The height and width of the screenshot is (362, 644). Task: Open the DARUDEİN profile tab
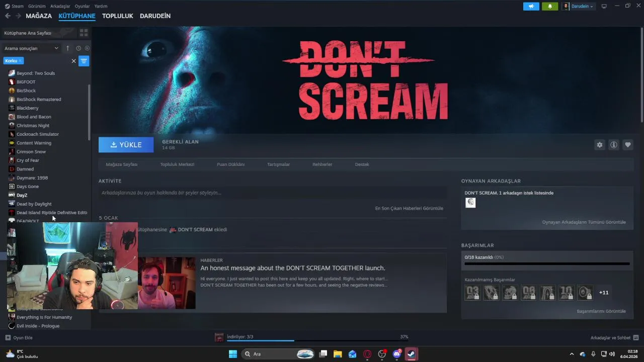(x=155, y=16)
